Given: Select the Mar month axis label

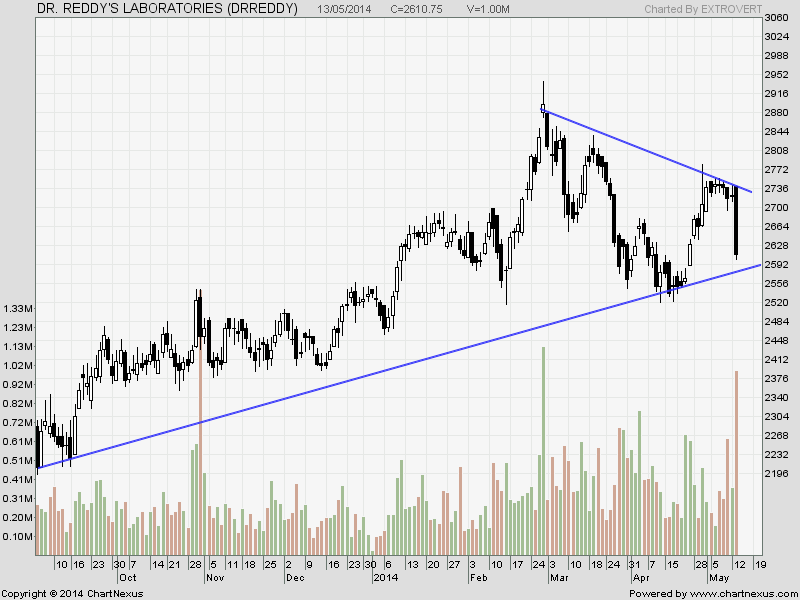Looking at the screenshot, I should click(556, 578).
